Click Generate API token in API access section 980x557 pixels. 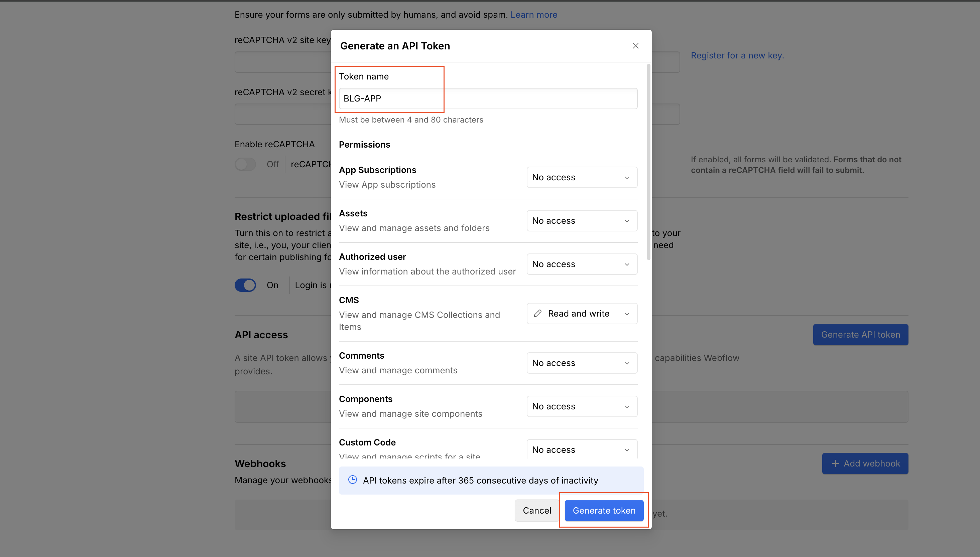click(860, 334)
